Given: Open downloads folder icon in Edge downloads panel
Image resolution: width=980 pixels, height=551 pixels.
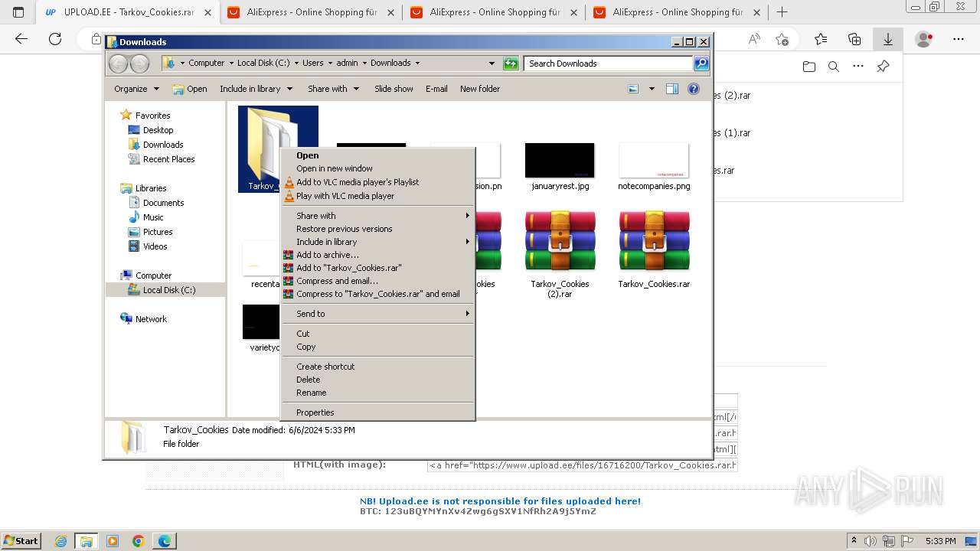Looking at the screenshot, I should [x=809, y=67].
